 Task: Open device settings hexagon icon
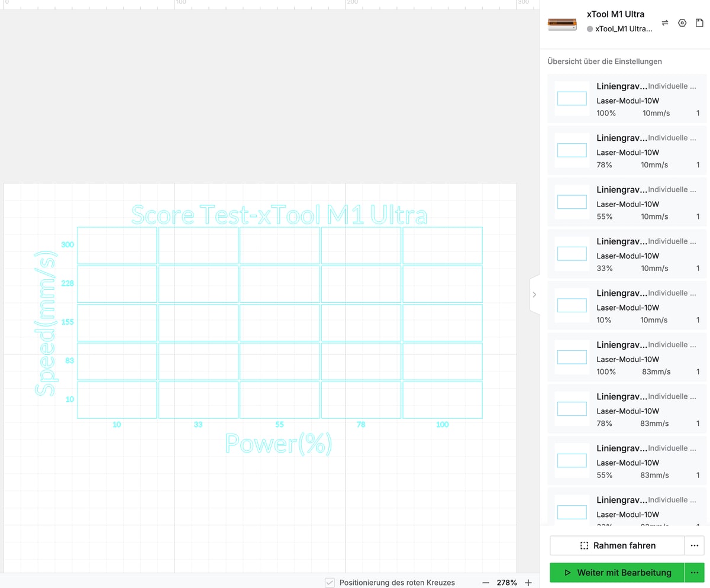[x=682, y=23]
